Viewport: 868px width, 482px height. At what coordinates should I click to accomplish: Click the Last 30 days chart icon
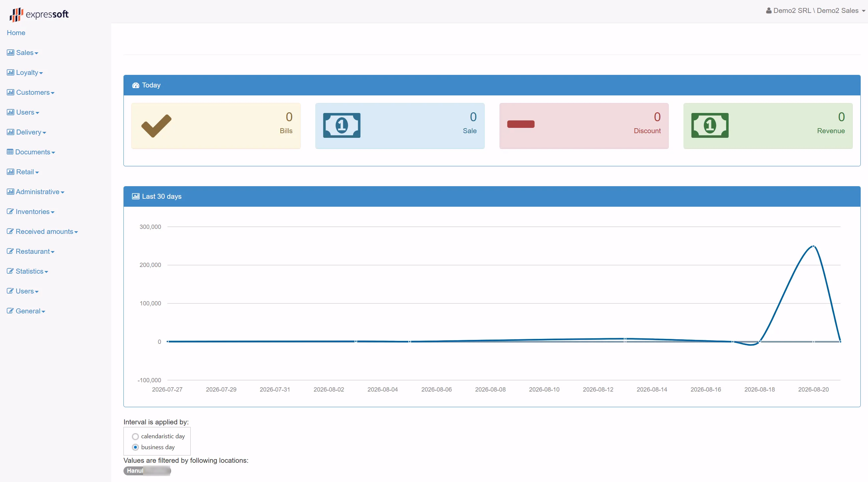coord(136,196)
